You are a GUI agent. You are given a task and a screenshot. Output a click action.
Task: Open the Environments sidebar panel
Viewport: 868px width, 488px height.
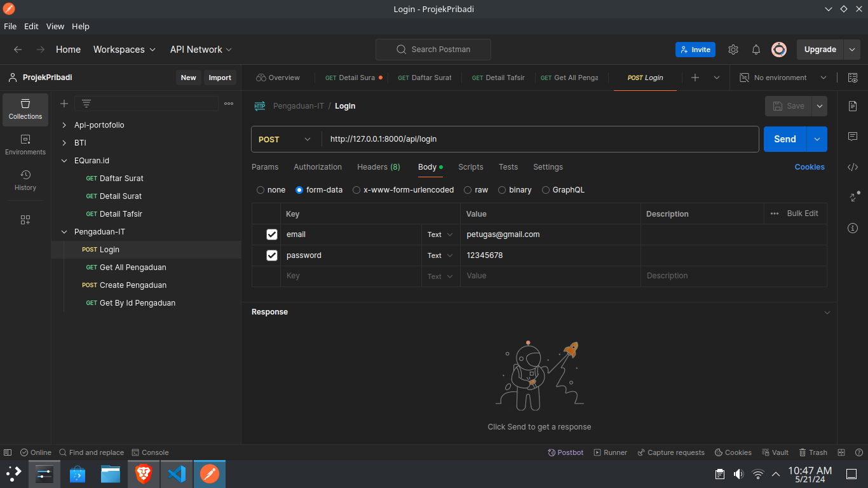(x=25, y=145)
